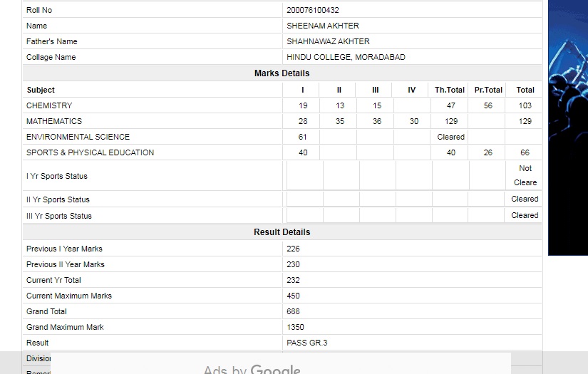Click the Marks Details section header
The image size is (588, 374).
pos(282,73)
